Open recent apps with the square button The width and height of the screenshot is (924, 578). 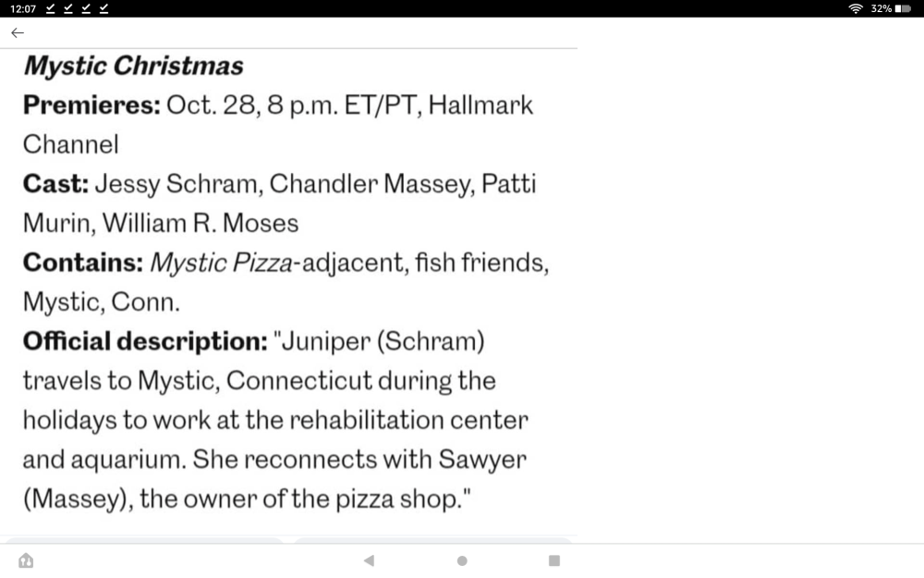(554, 560)
